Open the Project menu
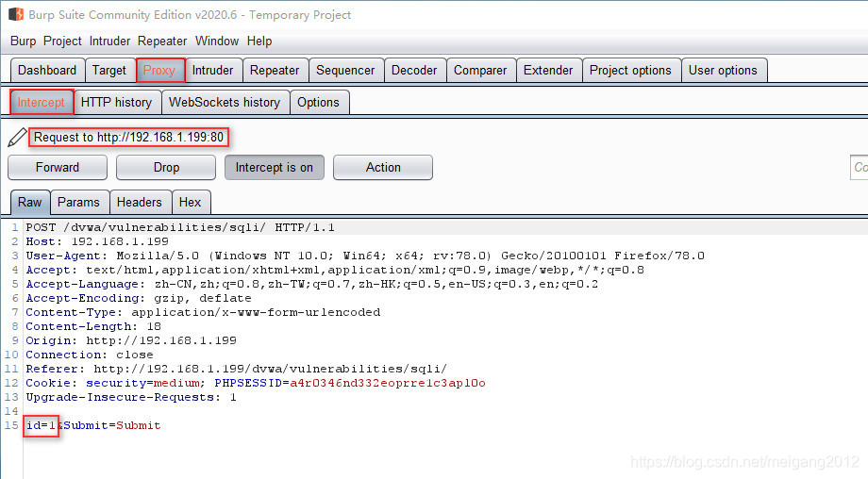868x479 pixels. (62, 41)
